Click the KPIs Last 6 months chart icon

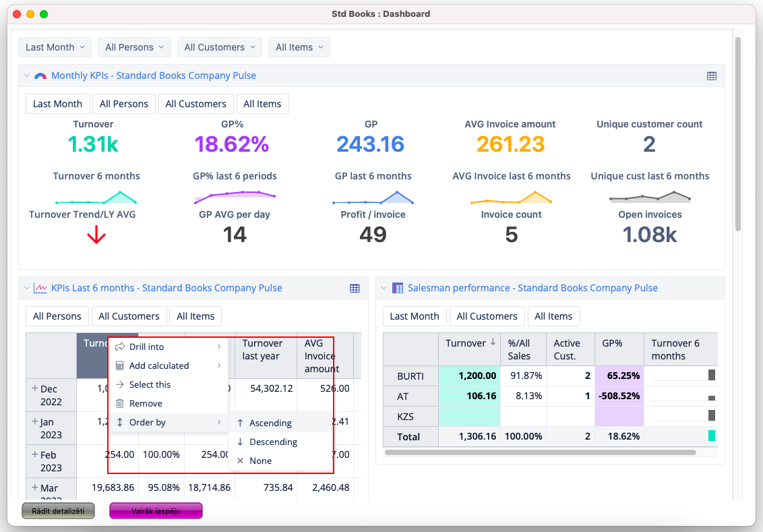(x=40, y=288)
